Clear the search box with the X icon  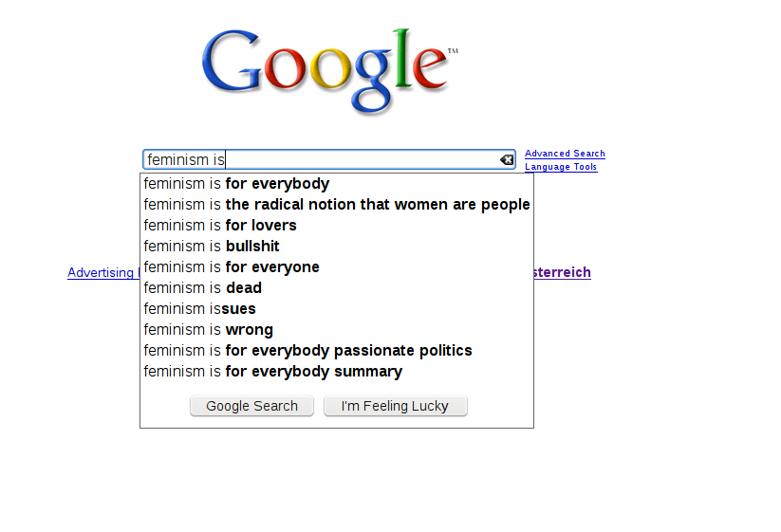pyautogui.click(x=507, y=160)
